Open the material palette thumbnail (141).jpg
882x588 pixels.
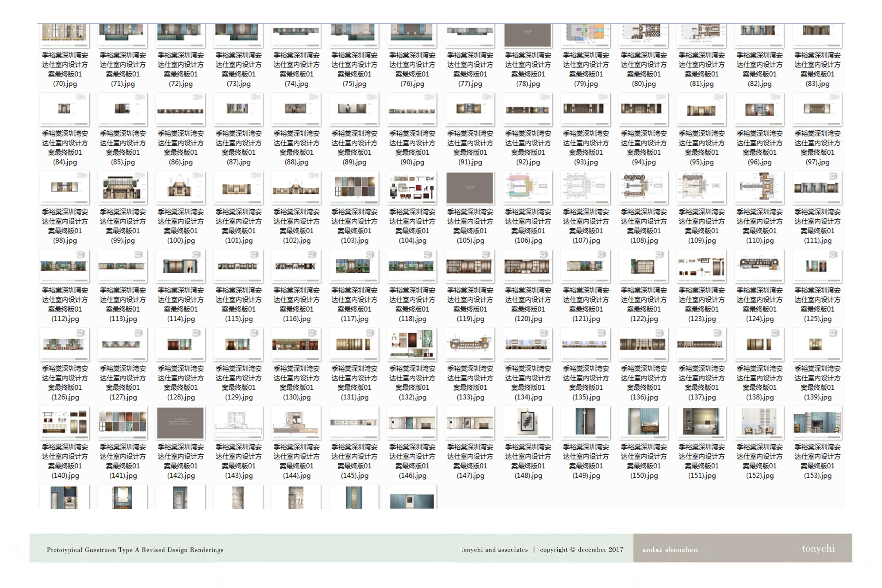point(122,422)
